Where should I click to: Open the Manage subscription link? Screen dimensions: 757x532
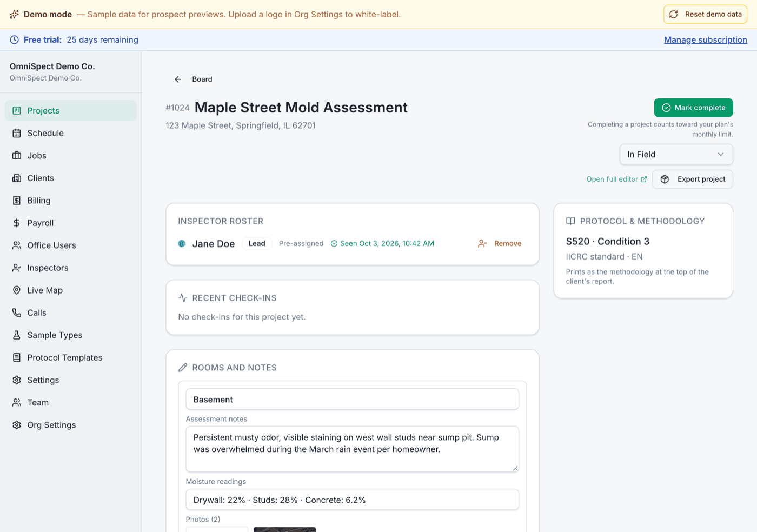705,40
